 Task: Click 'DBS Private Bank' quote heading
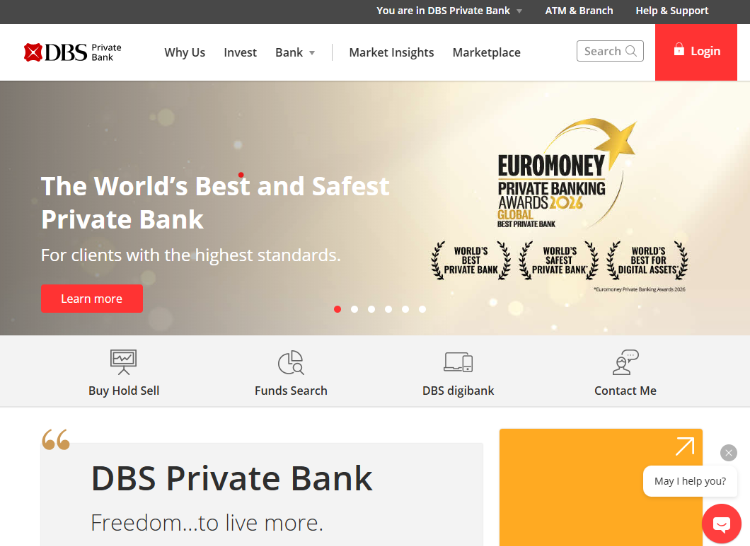(232, 478)
